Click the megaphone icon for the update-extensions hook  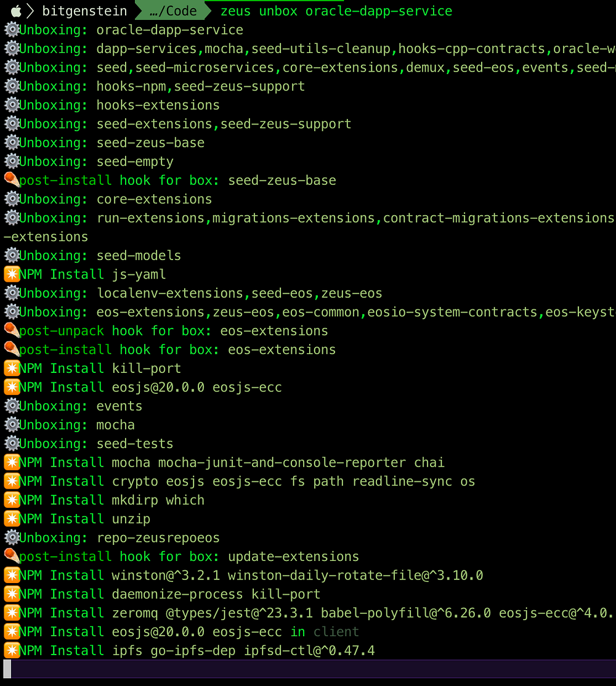10,556
